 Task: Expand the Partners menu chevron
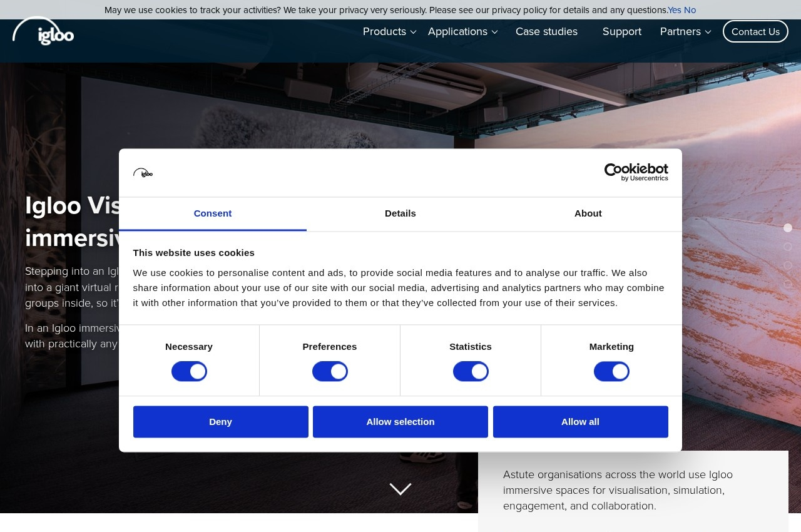[x=708, y=32]
